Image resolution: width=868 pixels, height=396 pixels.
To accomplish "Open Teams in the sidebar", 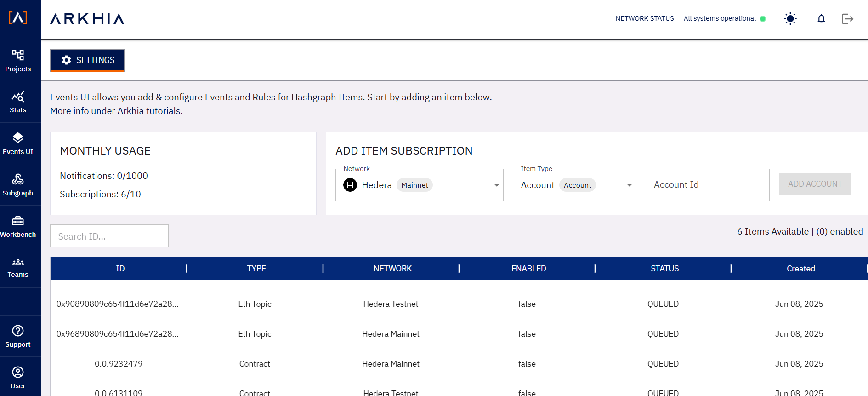I will click(x=18, y=267).
